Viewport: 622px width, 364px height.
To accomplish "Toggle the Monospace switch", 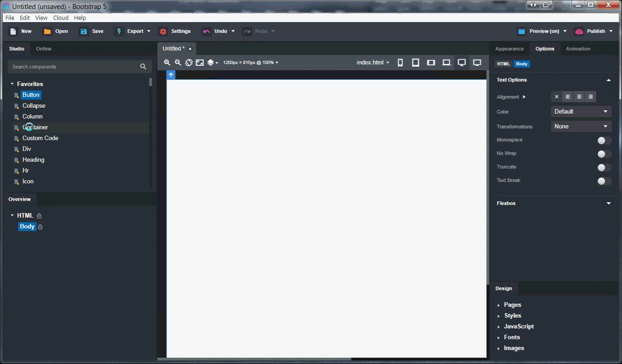I will [x=604, y=141].
